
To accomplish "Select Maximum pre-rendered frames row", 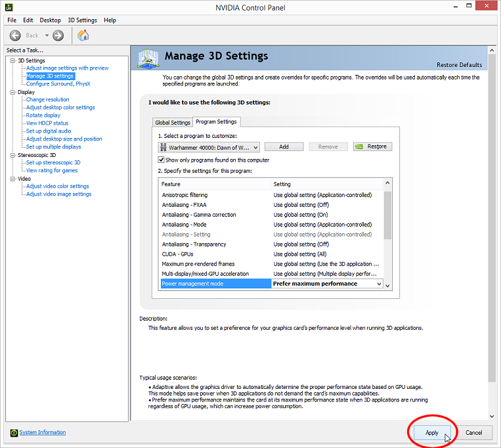I will tap(272, 264).
